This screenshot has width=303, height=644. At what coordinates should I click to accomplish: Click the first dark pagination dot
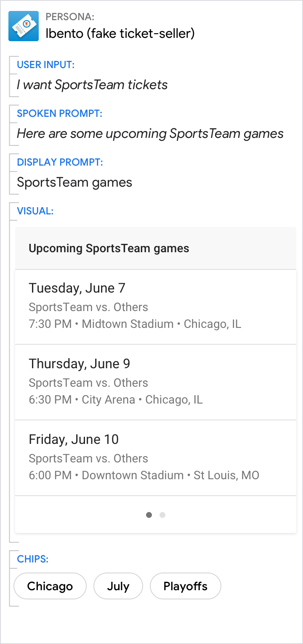click(x=149, y=515)
